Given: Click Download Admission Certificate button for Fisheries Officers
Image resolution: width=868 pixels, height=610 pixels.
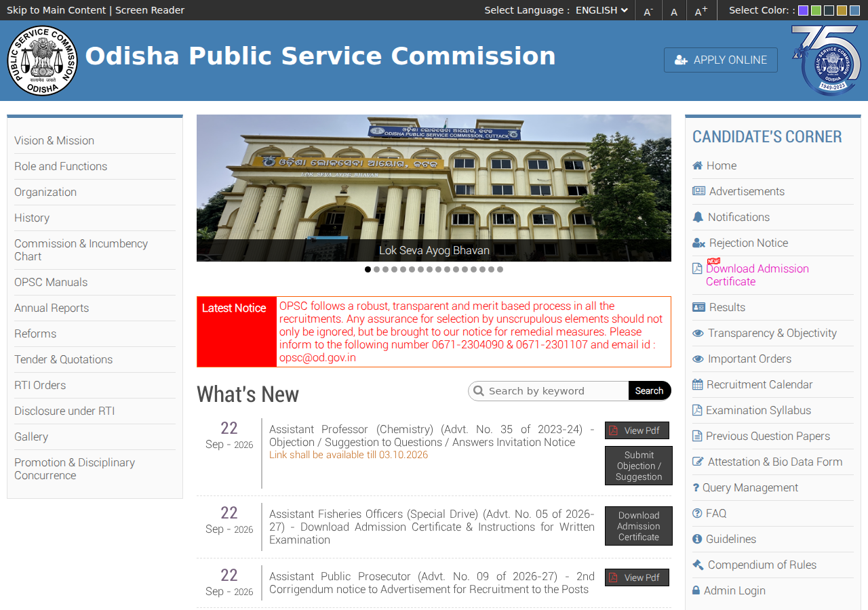Looking at the screenshot, I should (639, 526).
